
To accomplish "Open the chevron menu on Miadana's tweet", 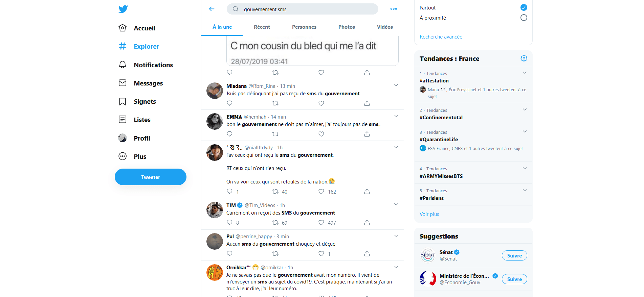I will click(396, 85).
